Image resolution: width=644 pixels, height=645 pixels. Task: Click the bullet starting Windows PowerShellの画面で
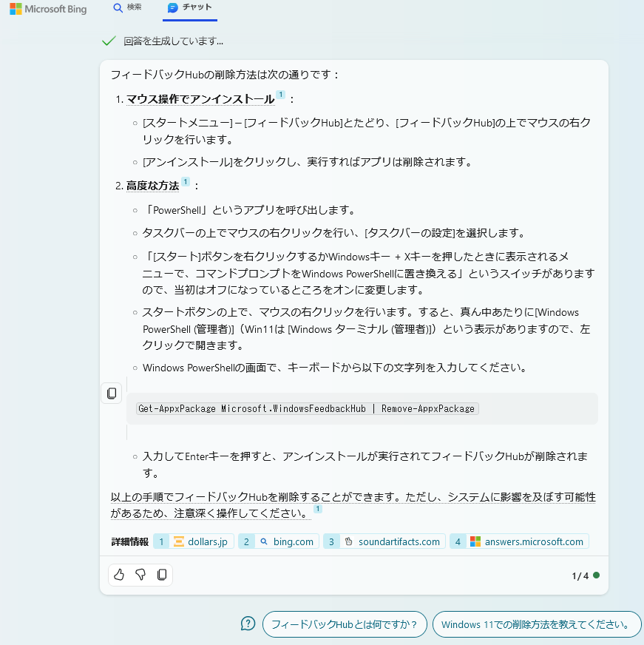point(335,368)
